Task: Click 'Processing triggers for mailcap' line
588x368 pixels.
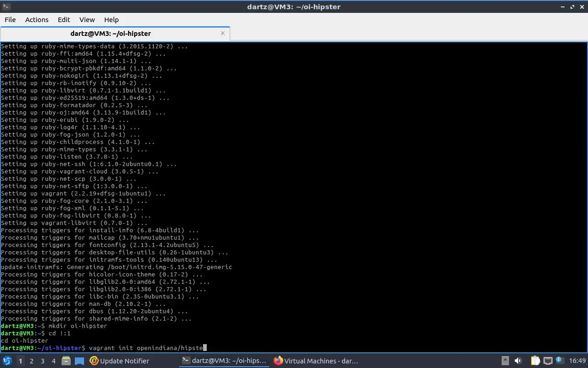Action: (x=100, y=237)
